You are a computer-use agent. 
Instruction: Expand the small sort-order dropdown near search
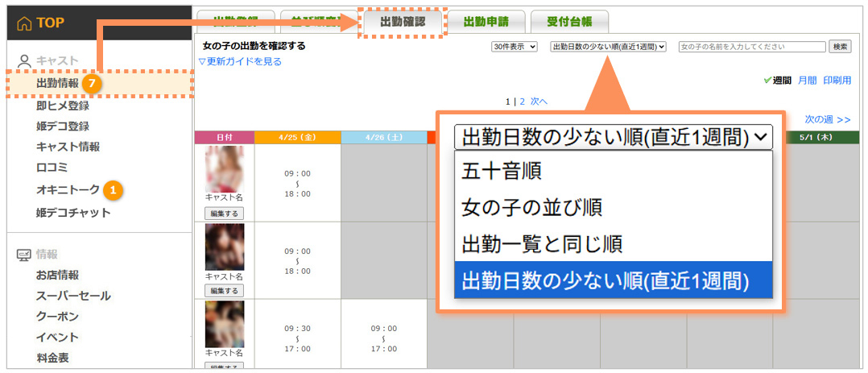pos(608,47)
